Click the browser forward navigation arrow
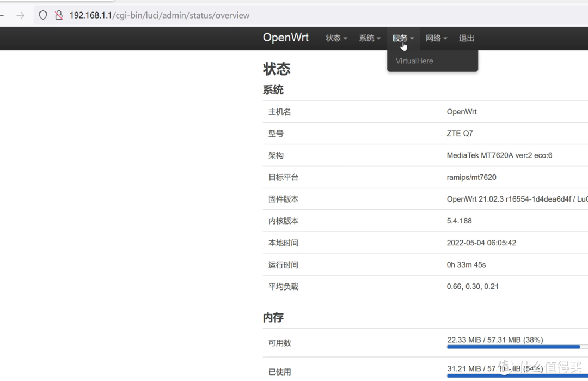Image resolution: width=588 pixels, height=381 pixels. tap(20, 15)
